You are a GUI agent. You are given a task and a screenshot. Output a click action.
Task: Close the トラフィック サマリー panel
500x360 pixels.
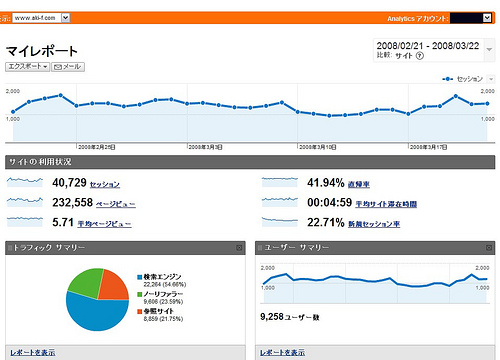pyautogui.click(x=239, y=248)
